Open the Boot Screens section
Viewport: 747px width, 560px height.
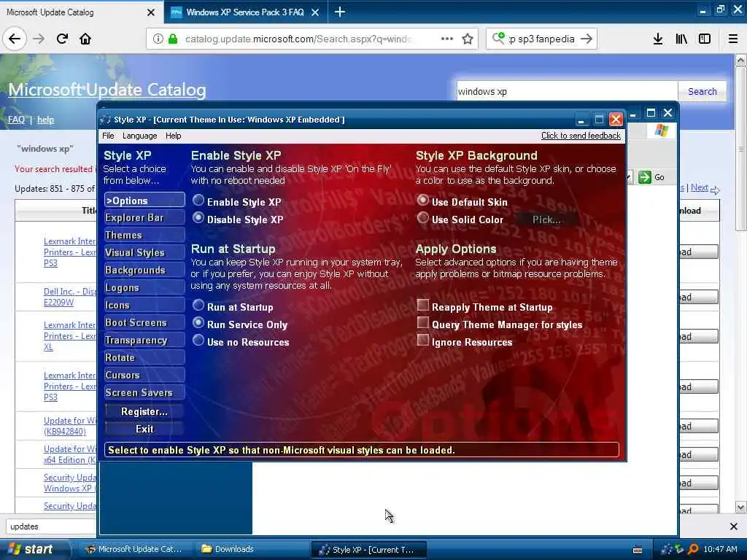pos(144,323)
